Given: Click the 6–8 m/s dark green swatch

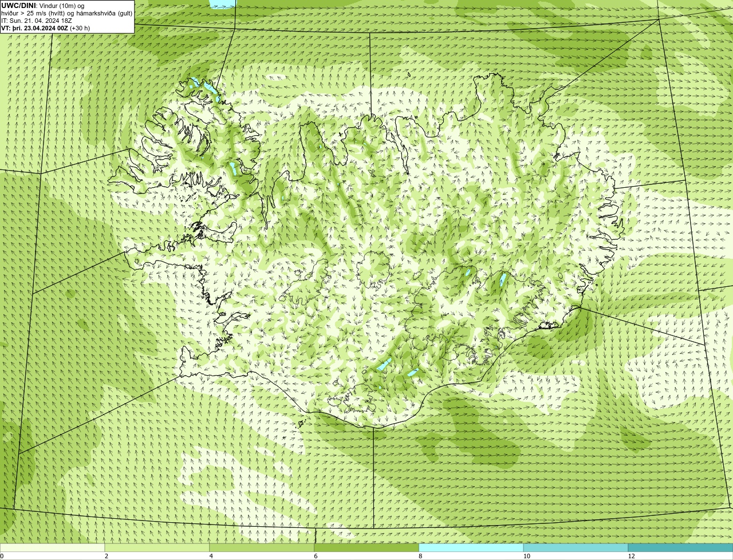Looking at the screenshot, I should coord(366,548).
